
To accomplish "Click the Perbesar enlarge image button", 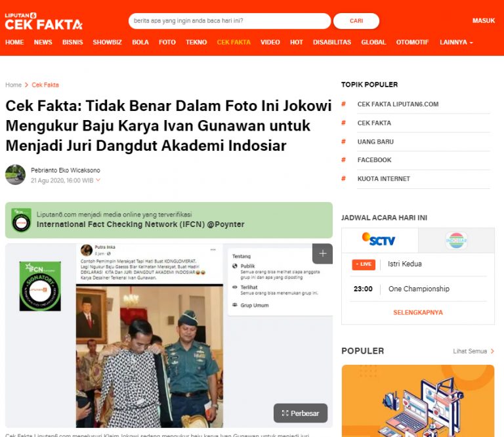I will coord(301,413).
